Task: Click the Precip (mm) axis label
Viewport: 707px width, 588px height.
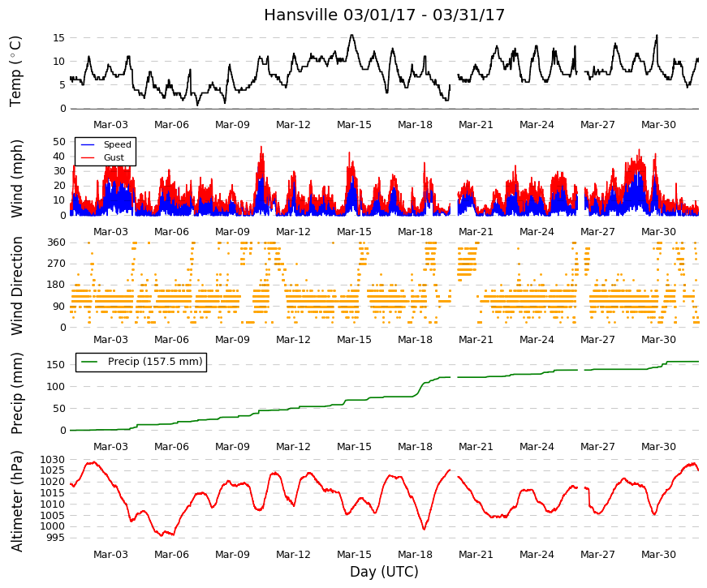Action: tap(16, 393)
